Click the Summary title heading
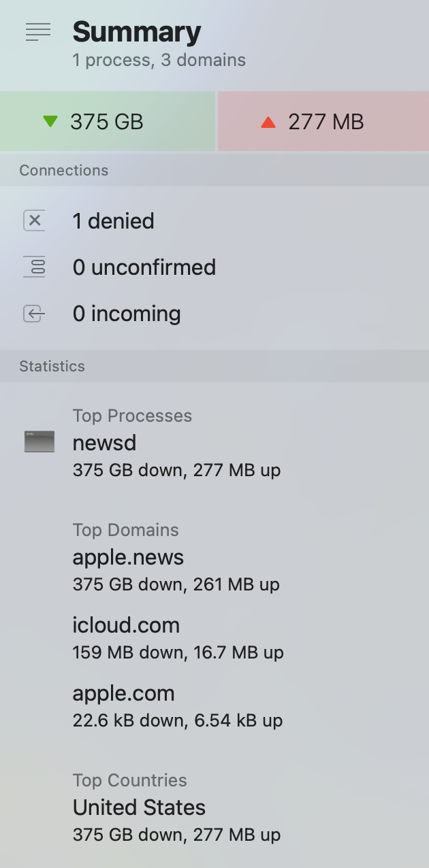This screenshot has width=429, height=868. 137,32
